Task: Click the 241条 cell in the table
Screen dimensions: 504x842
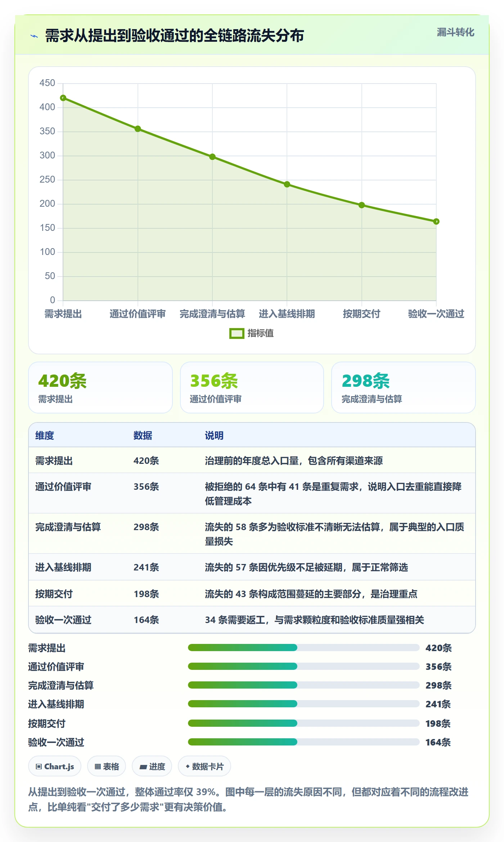Action: (147, 567)
